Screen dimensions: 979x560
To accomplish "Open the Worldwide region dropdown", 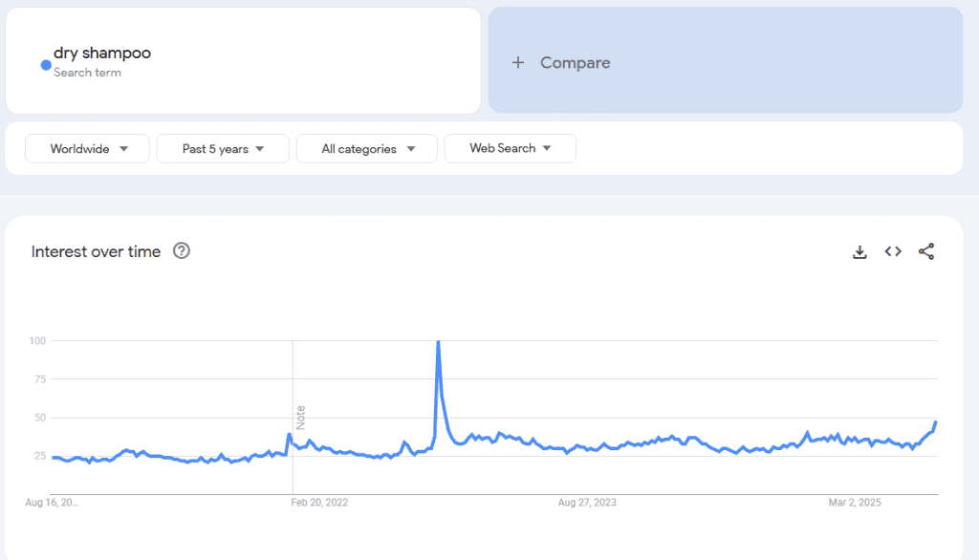I will pos(87,148).
